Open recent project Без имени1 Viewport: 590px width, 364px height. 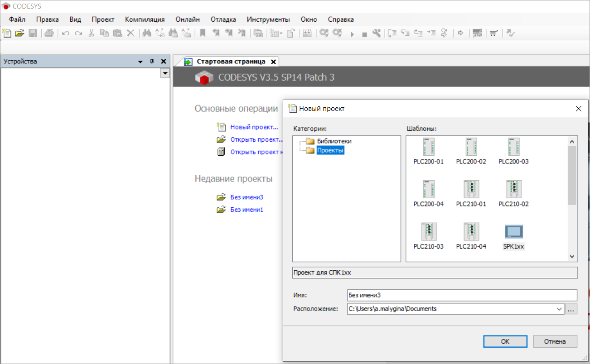(247, 210)
